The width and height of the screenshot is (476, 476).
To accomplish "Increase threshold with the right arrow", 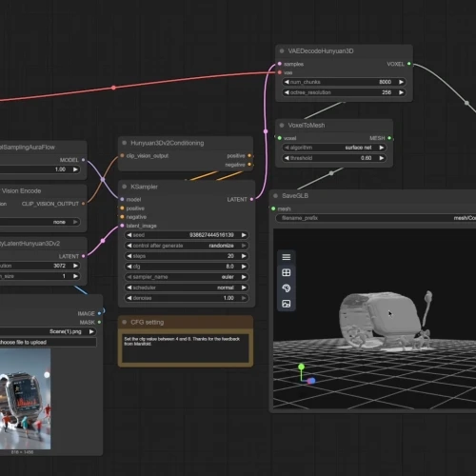I will point(382,158).
